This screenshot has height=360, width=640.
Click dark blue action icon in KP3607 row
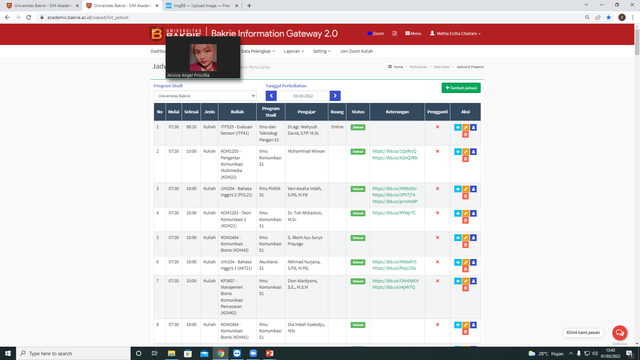point(473,281)
